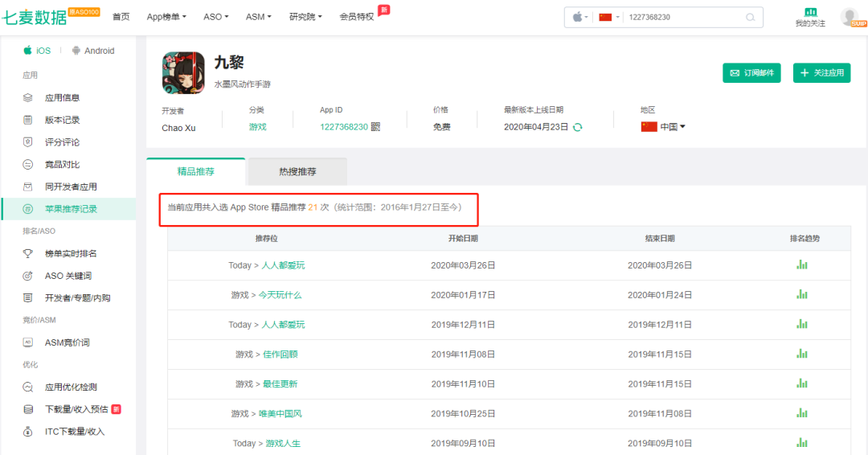The image size is (868, 455).
Task: Show ranking trend for 游戏人生 row
Action: coord(802,442)
